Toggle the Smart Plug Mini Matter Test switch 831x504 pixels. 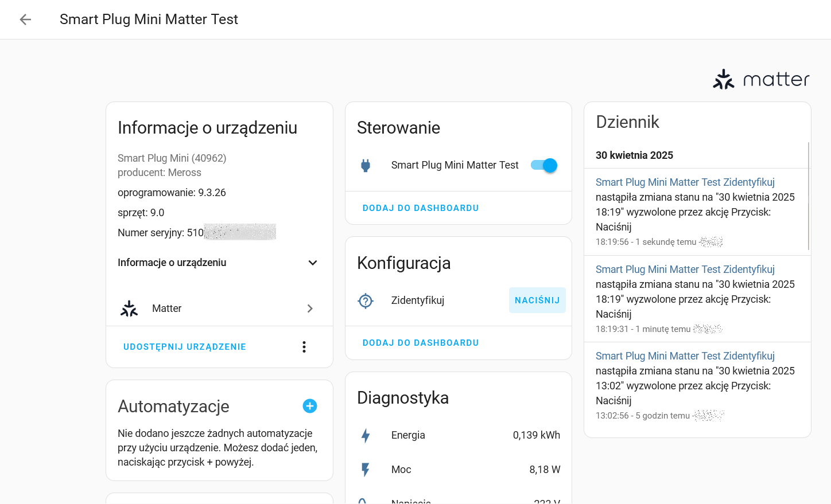point(544,165)
